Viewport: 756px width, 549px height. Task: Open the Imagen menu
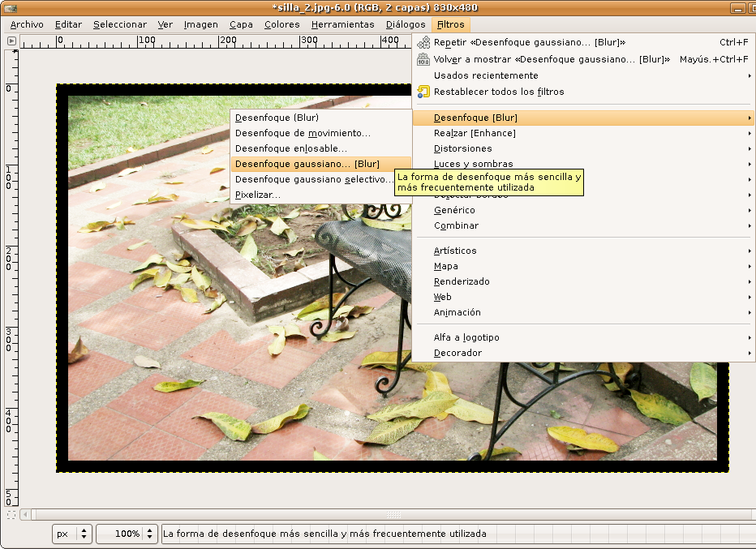pos(201,24)
